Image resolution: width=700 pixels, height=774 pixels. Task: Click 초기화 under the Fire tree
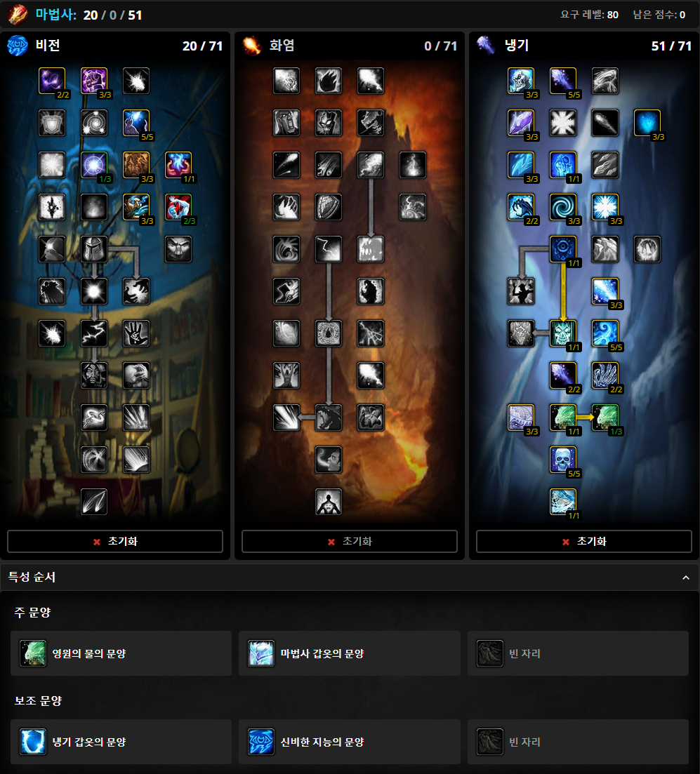pos(350,542)
